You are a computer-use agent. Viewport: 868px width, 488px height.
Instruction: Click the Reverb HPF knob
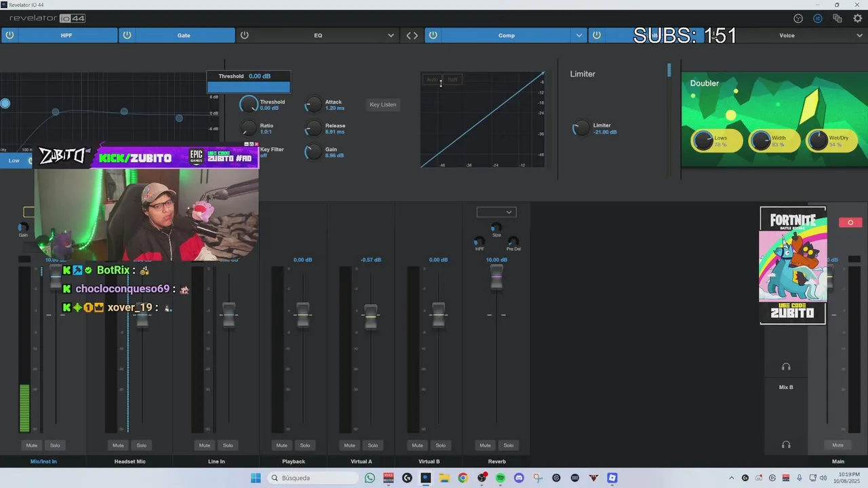coord(479,241)
